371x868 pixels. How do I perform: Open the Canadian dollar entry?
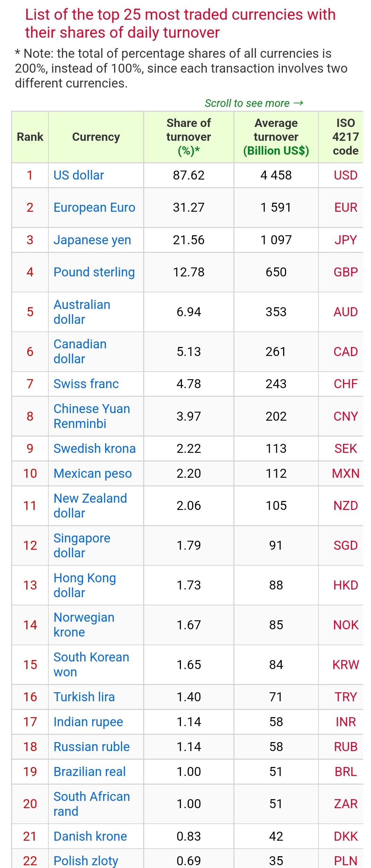click(80, 351)
